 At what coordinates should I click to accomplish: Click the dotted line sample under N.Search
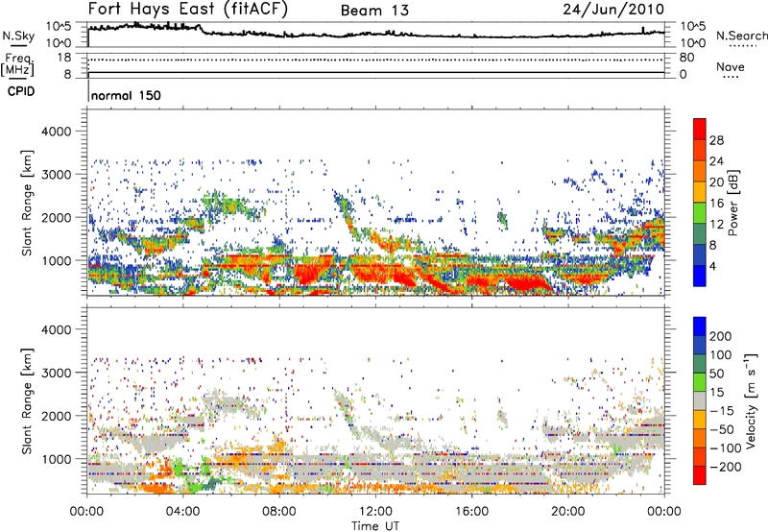click(x=742, y=46)
